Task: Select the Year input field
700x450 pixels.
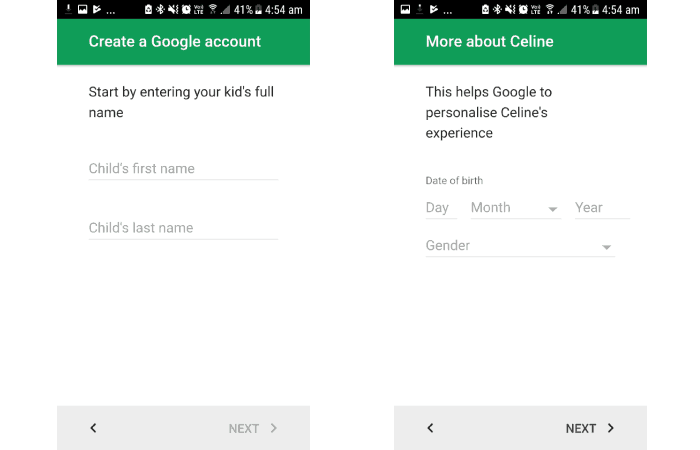Action: click(602, 208)
